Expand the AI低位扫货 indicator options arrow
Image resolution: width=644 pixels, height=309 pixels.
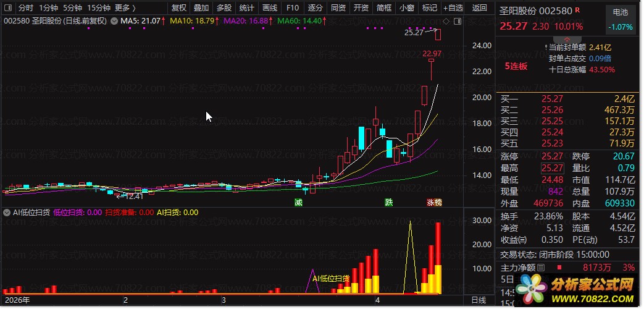6,213
